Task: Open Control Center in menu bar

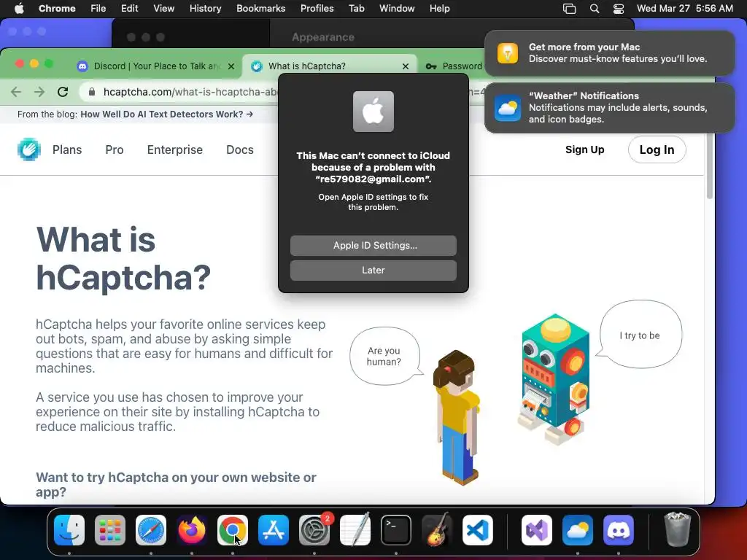Action: pos(619,8)
